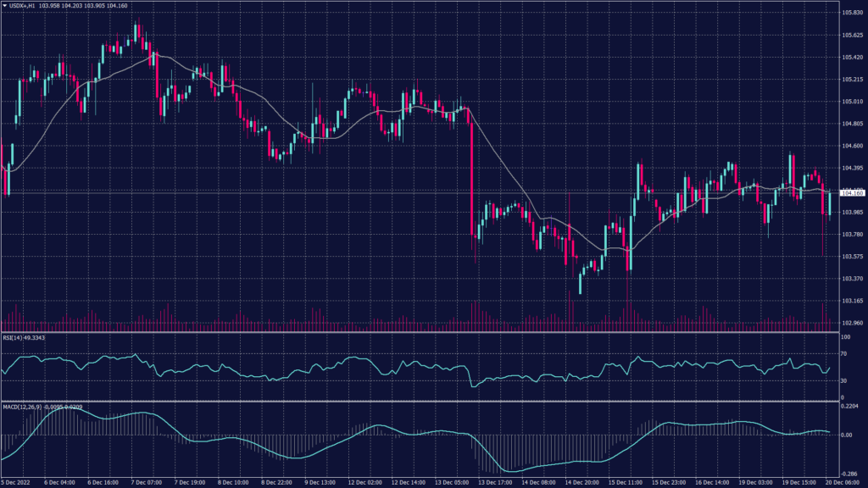The height and width of the screenshot is (488, 868).
Task: Click the USDX+,H1 symbol label
Action: 24,6
